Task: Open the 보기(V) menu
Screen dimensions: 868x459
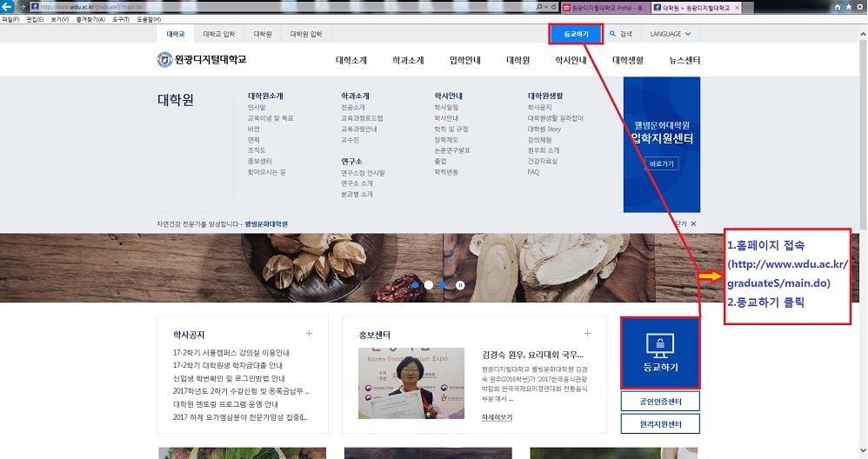Action: coord(60,19)
